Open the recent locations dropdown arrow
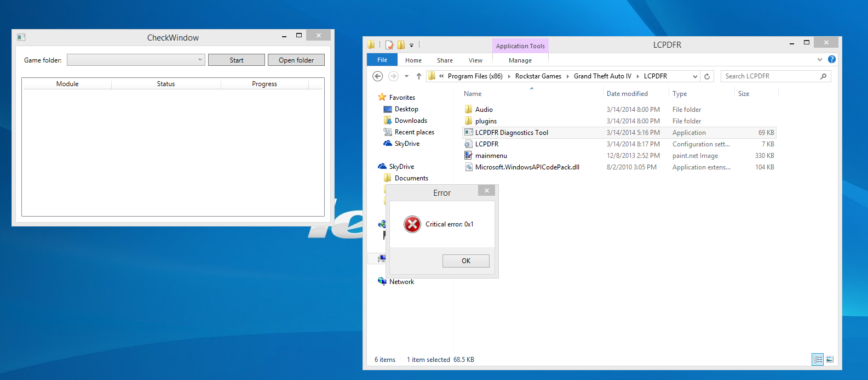The image size is (868, 380). [x=406, y=76]
